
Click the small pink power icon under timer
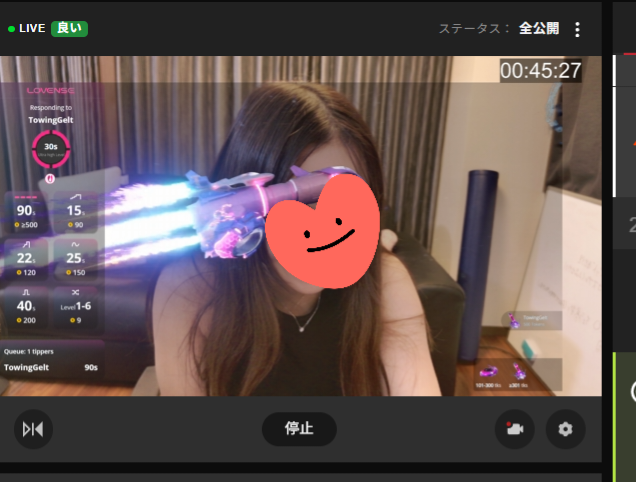coord(50,179)
